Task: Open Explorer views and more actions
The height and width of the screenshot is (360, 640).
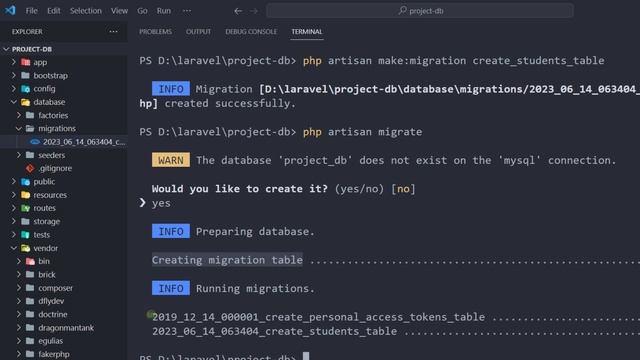Action: coord(113,31)
